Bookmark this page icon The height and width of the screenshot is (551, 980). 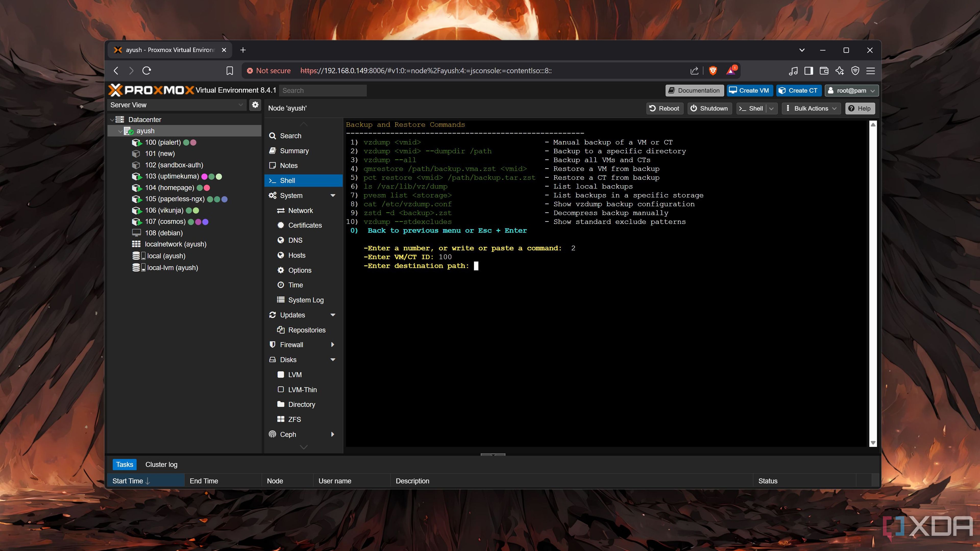[x=229, y=71]
